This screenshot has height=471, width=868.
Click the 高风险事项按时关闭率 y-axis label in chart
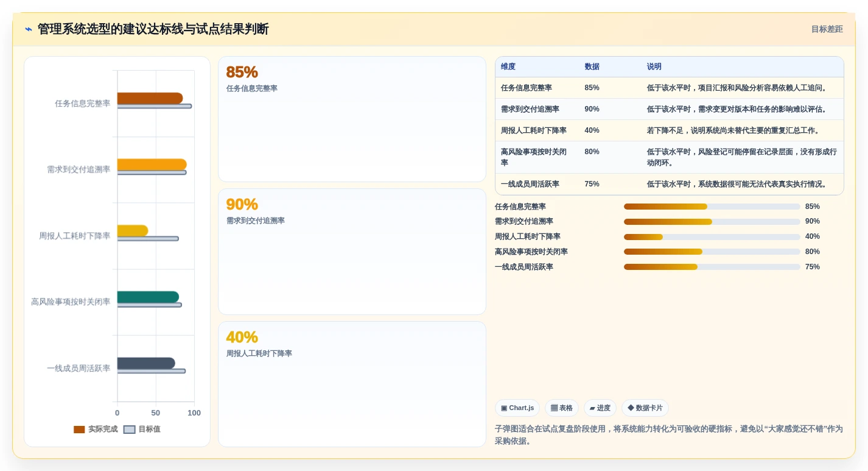point(71,302)
